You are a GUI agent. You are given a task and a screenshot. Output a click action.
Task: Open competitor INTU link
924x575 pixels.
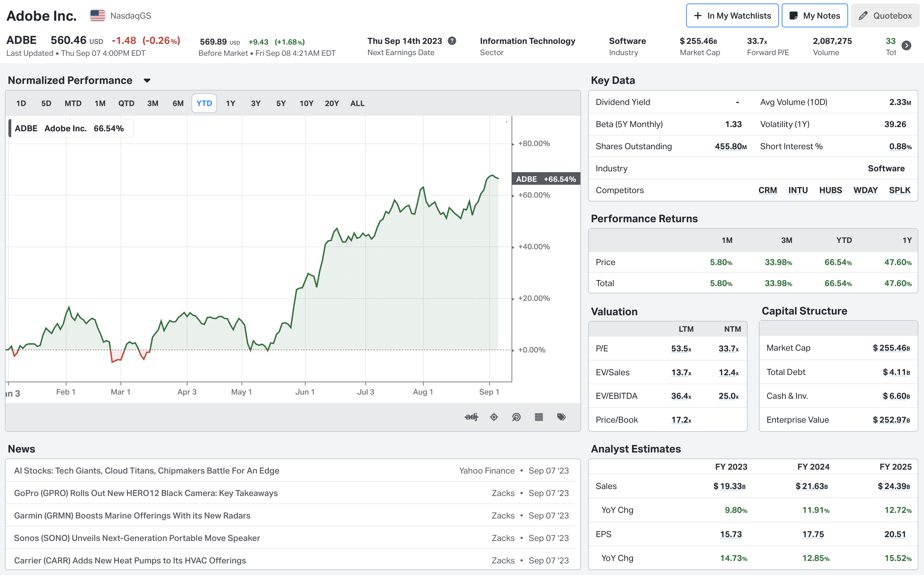(798, 190)
